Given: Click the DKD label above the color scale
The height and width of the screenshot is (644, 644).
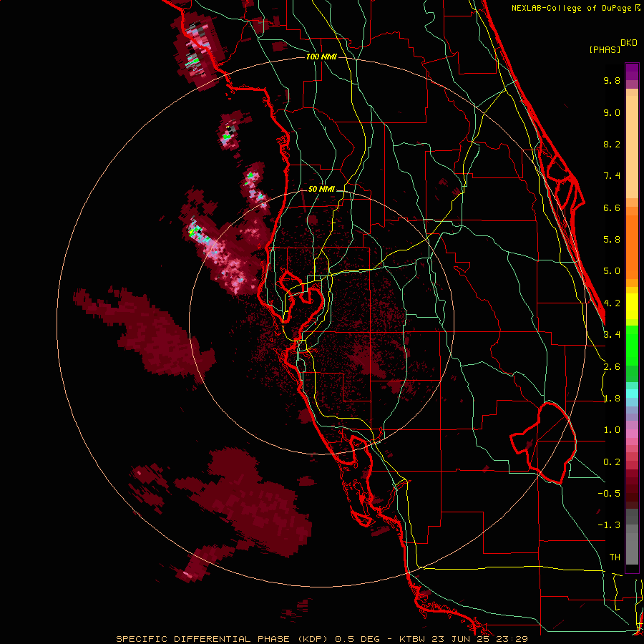Looking at the screenshot, I should 629,43.
